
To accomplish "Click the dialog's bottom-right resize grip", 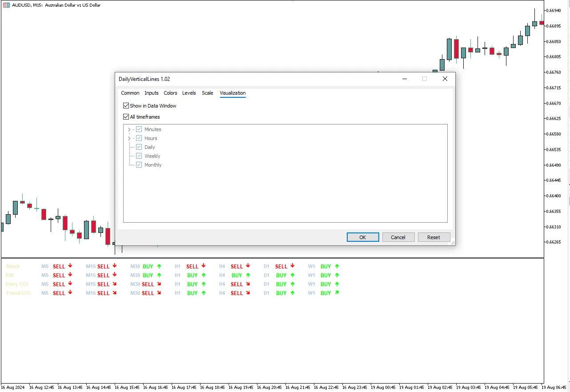I will (x=453, y=243).
